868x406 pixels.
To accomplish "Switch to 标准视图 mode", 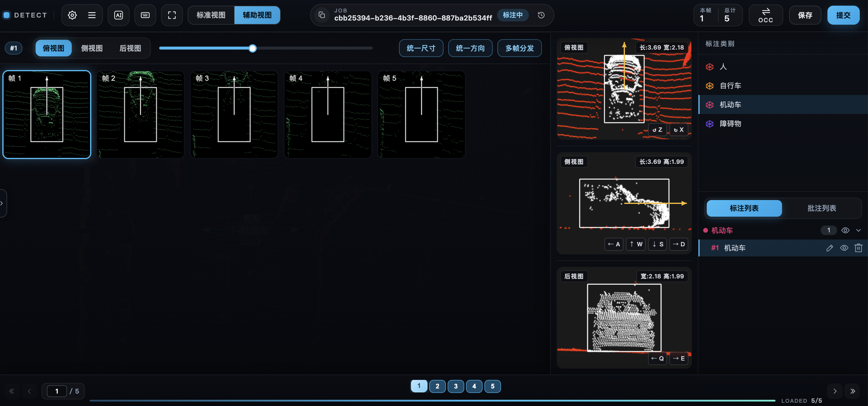I will coord(211,15).
